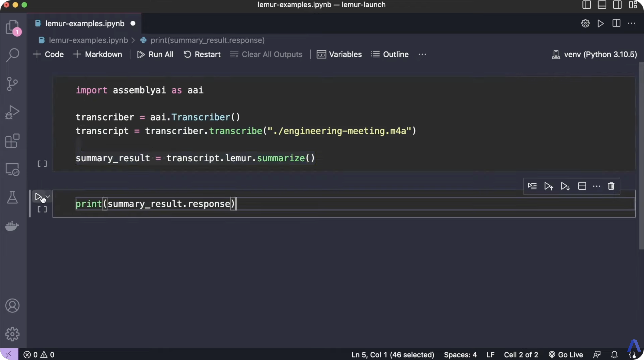Expand run options chevron beside cell
644x360 pixels.
[x=48, y=197]
